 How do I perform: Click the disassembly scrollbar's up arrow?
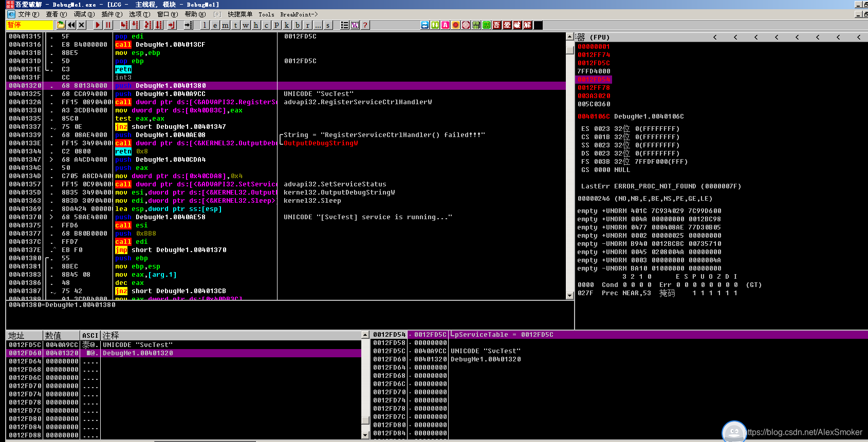click(569, 36)
